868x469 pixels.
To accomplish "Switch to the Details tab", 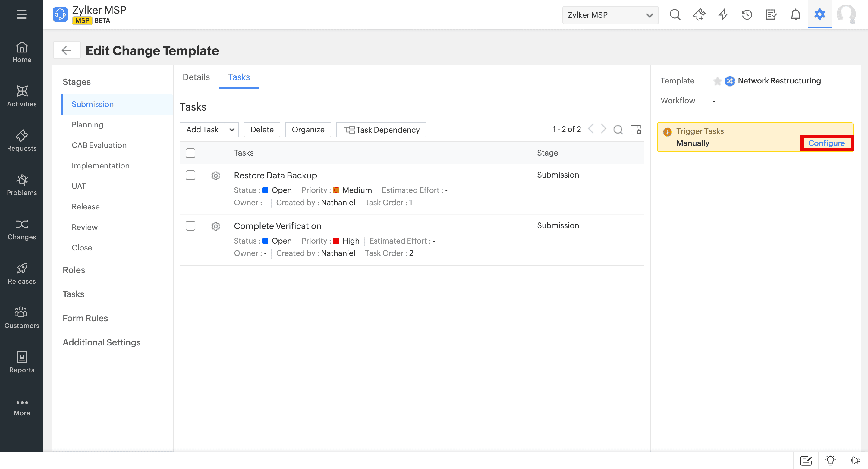I will click(196, 77).
